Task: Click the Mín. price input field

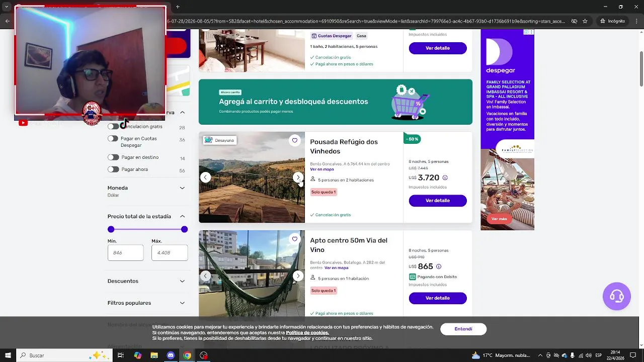Action: tap(125, 252)
